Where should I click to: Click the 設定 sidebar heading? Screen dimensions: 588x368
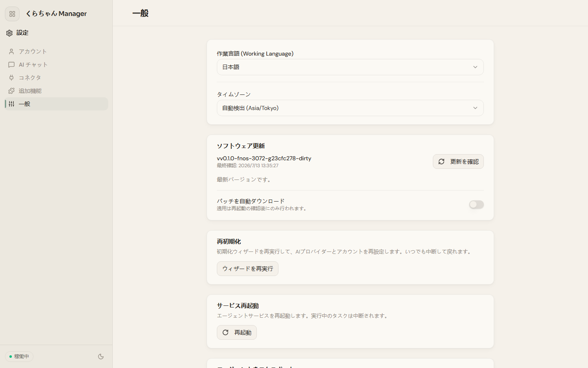click(x=22, y=33)
